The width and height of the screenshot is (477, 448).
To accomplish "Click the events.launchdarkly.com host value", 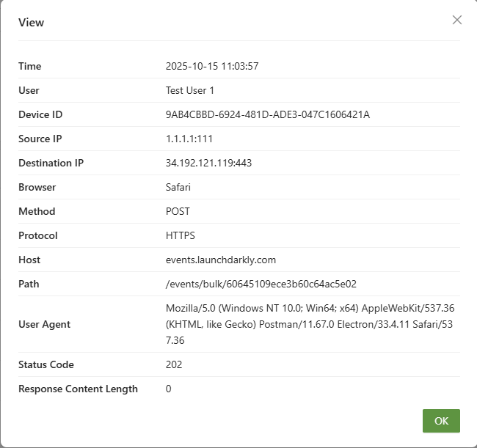I will [220, 260].
